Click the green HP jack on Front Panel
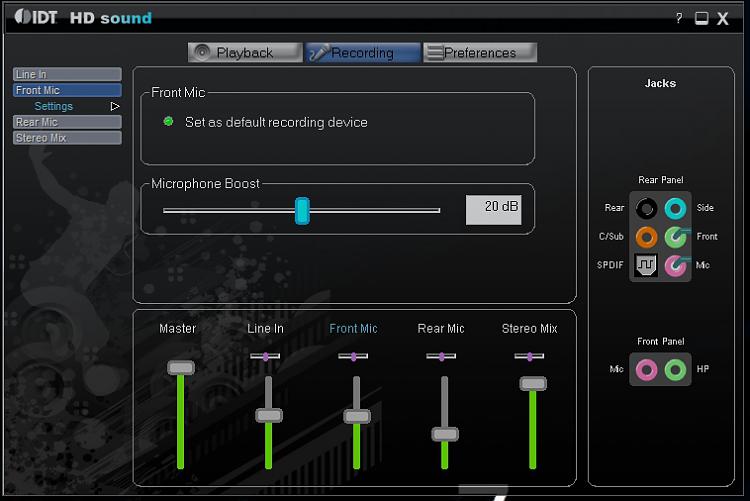 click(x=675, y=369)
